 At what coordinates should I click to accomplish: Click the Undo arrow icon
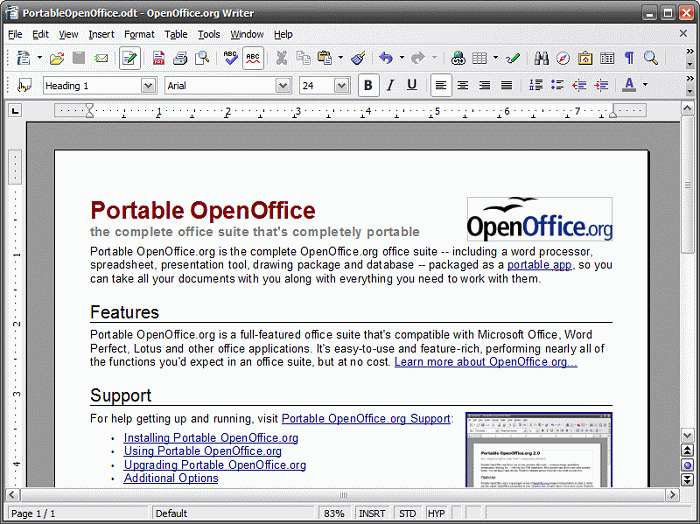coord(386,58)
